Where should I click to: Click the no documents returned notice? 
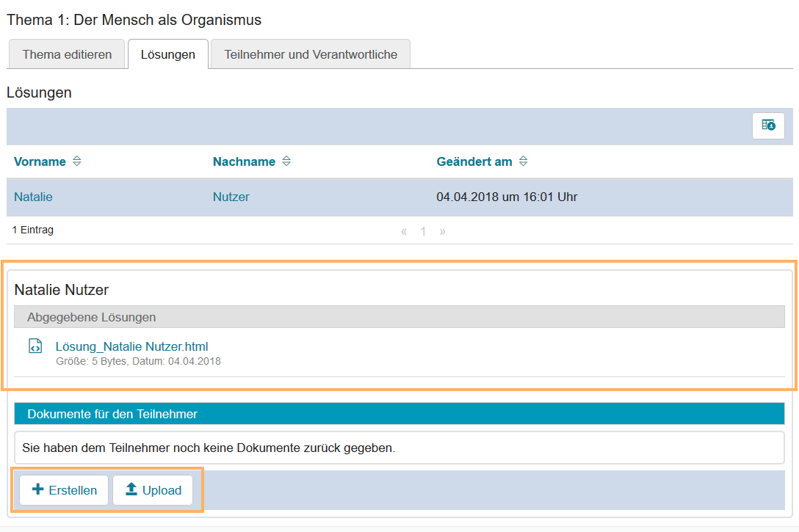point(399,448)
